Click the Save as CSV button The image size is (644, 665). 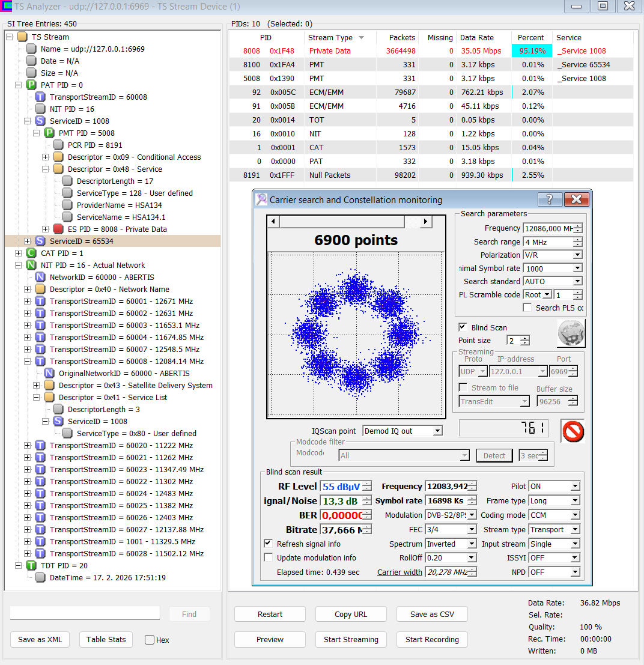pyautogui.click(x=432, y=614)
